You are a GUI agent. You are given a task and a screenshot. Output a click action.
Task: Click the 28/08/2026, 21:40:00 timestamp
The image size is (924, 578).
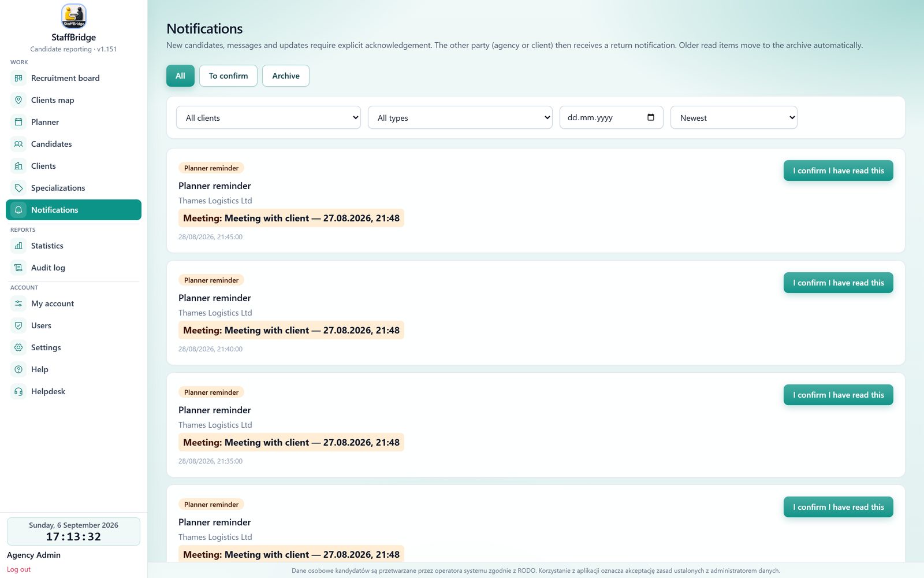tap(210, 349)
